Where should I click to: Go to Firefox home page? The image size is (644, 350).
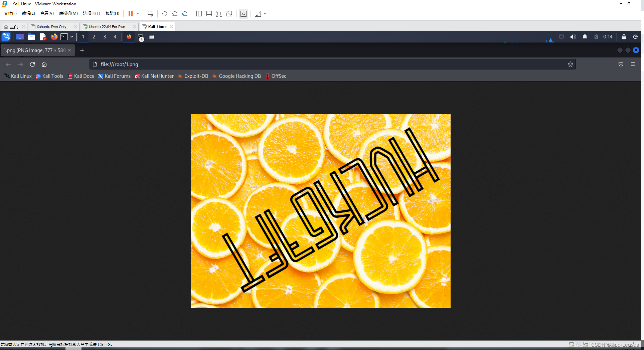click(44, 64)
